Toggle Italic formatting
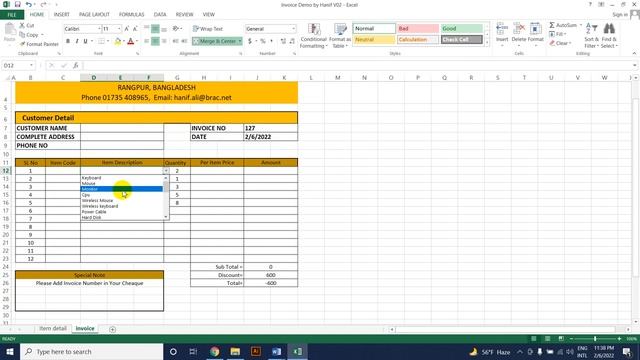The image size is (640, 360). (77, 41)
